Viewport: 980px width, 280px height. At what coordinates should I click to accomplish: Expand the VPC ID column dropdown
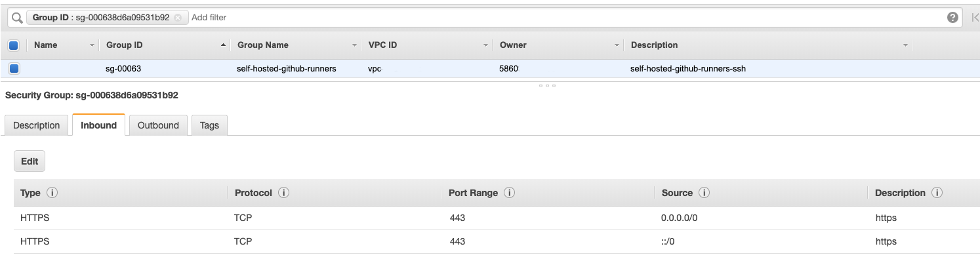pyautogui.click(x=485, y=45)
